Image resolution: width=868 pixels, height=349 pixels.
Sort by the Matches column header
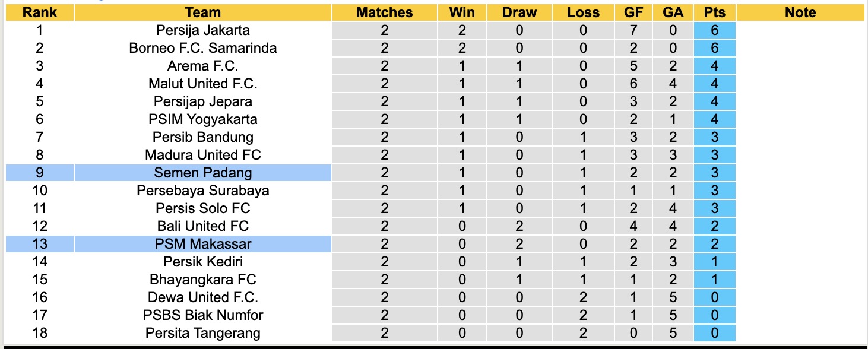click(x=385, y=12)
